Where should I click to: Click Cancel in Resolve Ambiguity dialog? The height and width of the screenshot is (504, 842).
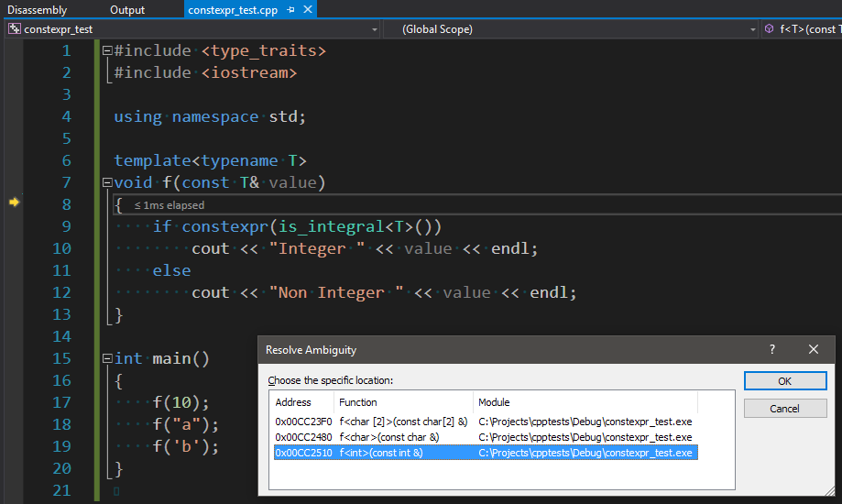[785, 409]
